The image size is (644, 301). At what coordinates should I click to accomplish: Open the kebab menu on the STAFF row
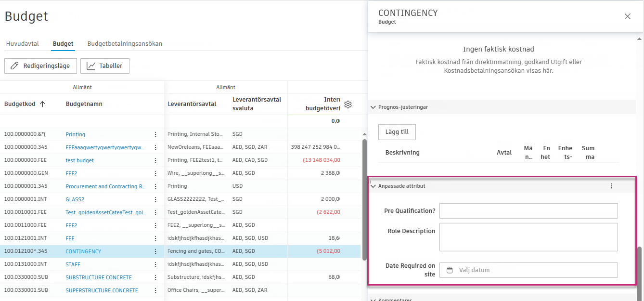[x=155, y=264]
